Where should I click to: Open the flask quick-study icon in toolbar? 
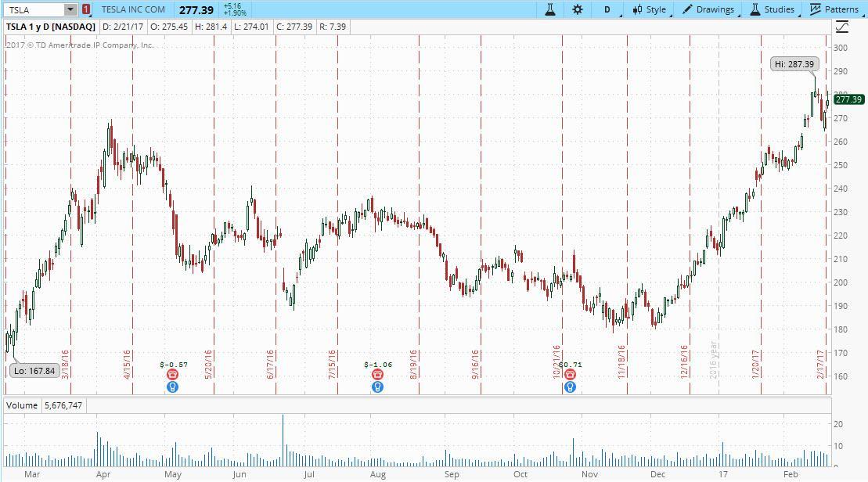(549, 9)
